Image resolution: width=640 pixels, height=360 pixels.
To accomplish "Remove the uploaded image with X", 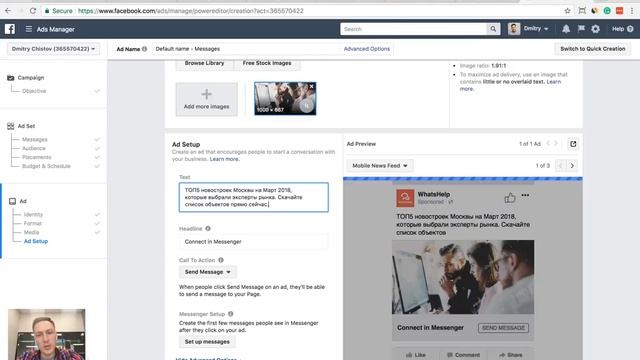I will point(311,86).
